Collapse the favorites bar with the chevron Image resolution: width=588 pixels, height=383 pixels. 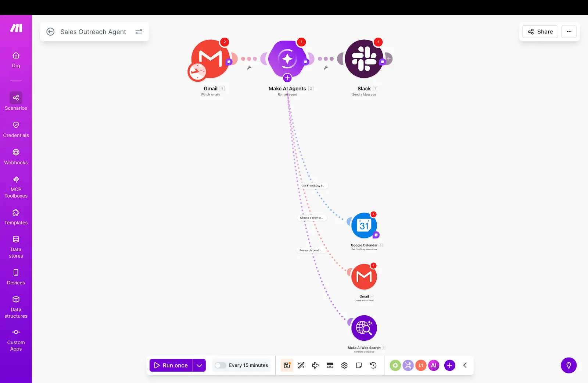pos(465,365)
